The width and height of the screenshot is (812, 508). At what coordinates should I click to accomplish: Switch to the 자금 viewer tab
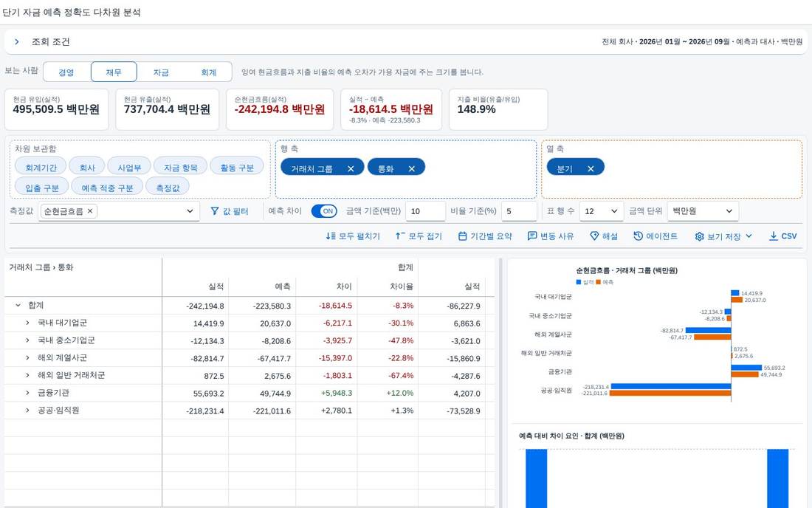tap(161, 72)
